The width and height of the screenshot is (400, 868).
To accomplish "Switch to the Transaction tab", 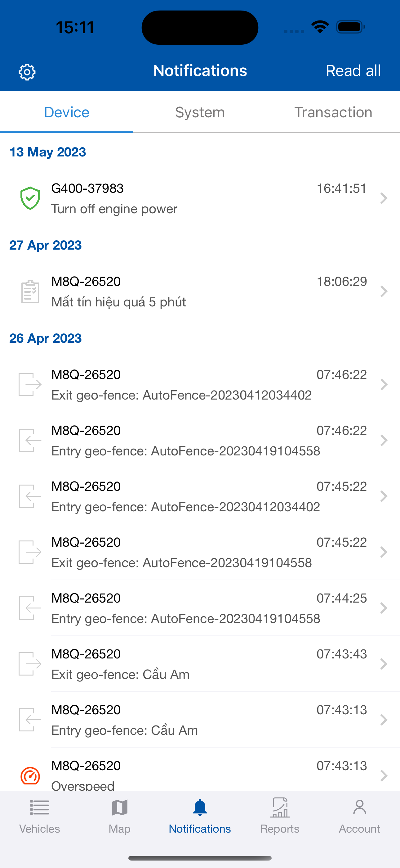I will coord(333,112).
